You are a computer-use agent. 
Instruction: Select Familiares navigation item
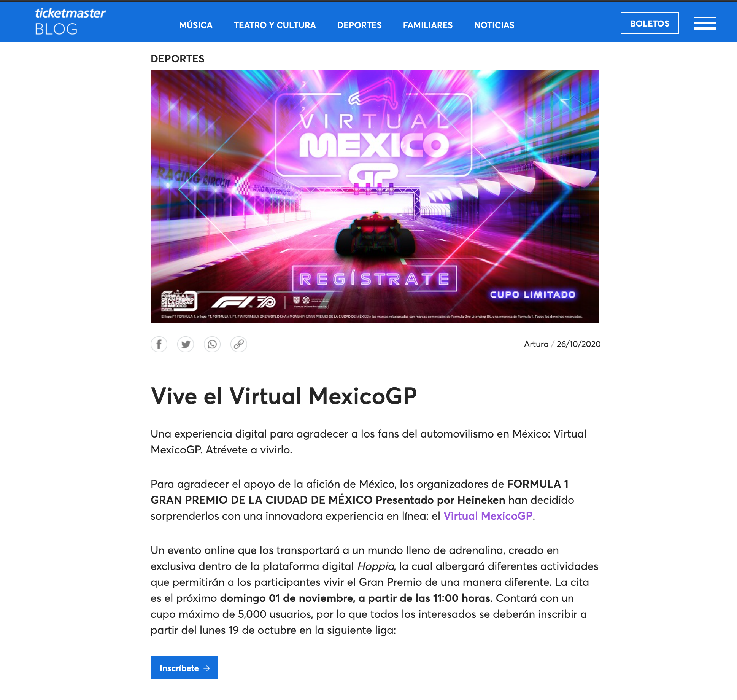[428, 25]
